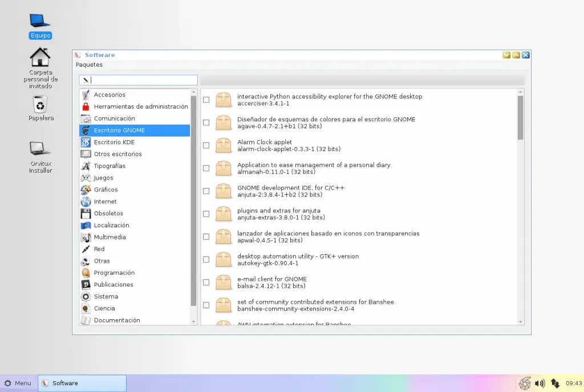Click the accerciser package box icon
Viewport: 584px width, 392px height.
click(224, 100)
